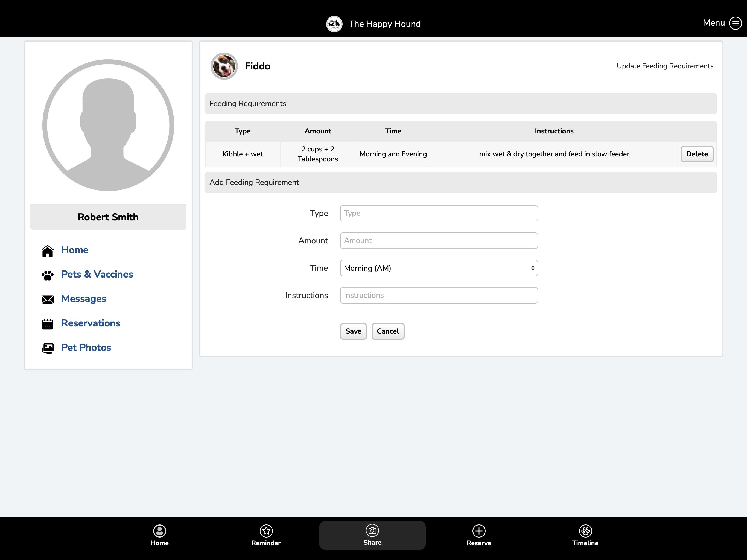Click the Type column header in table
Screen dimensions: 747x560
point(243,131)
